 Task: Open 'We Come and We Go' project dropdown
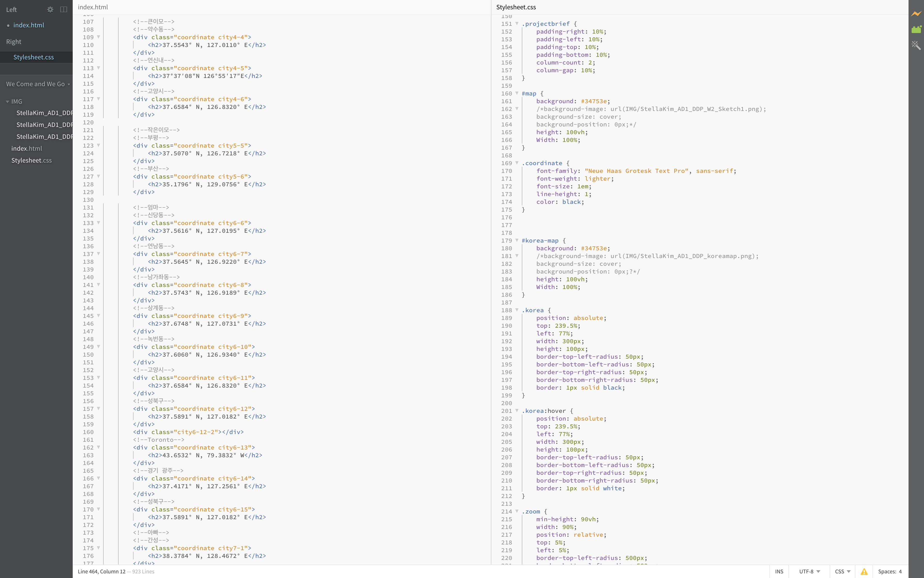[x=38, y=84]
